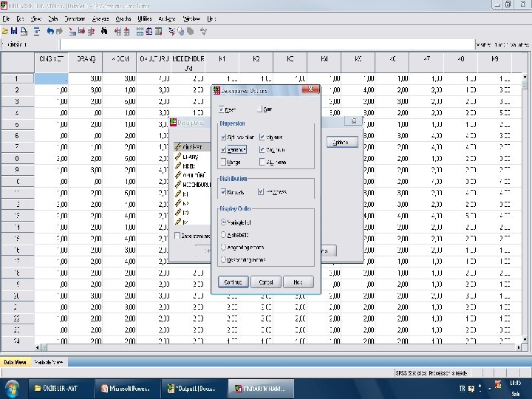Enable the Range checkbox

pos(223,162)
